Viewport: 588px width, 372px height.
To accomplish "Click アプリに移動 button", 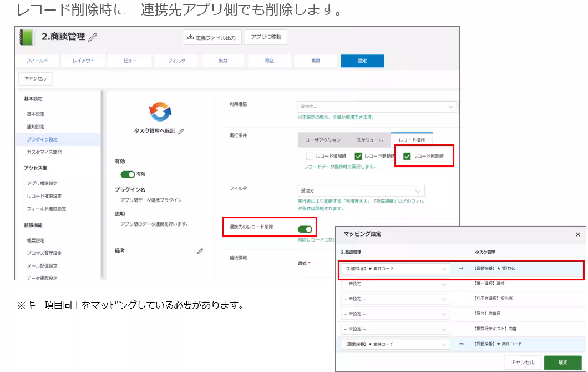I will point(266,37).
